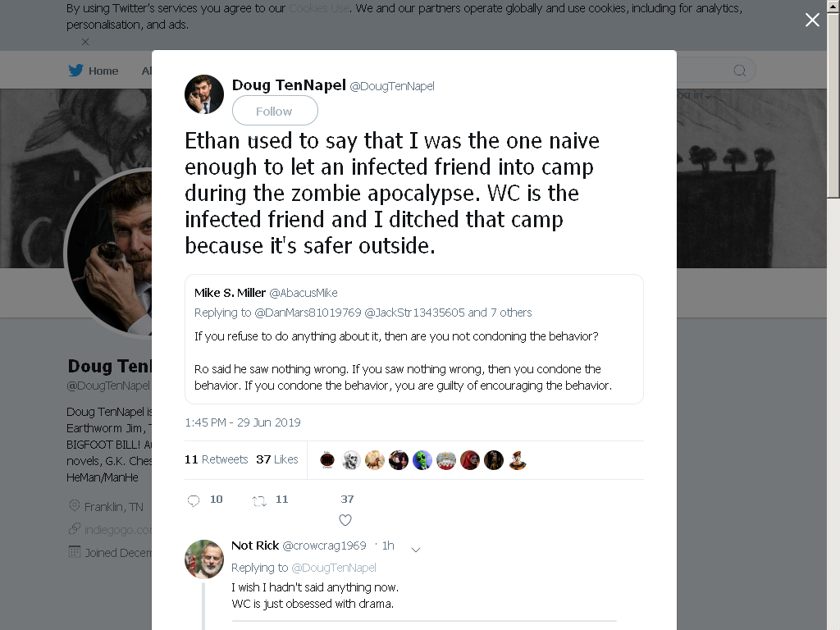840x630 pixels.
Task: Click the search magnifier icon
Action: pos(740,71)
